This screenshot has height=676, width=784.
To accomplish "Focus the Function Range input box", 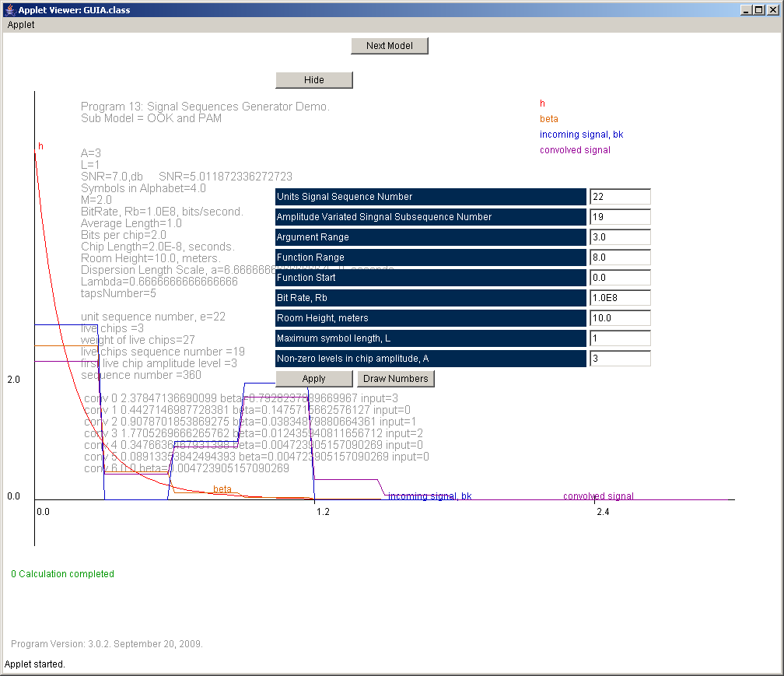I will (619, 257).
